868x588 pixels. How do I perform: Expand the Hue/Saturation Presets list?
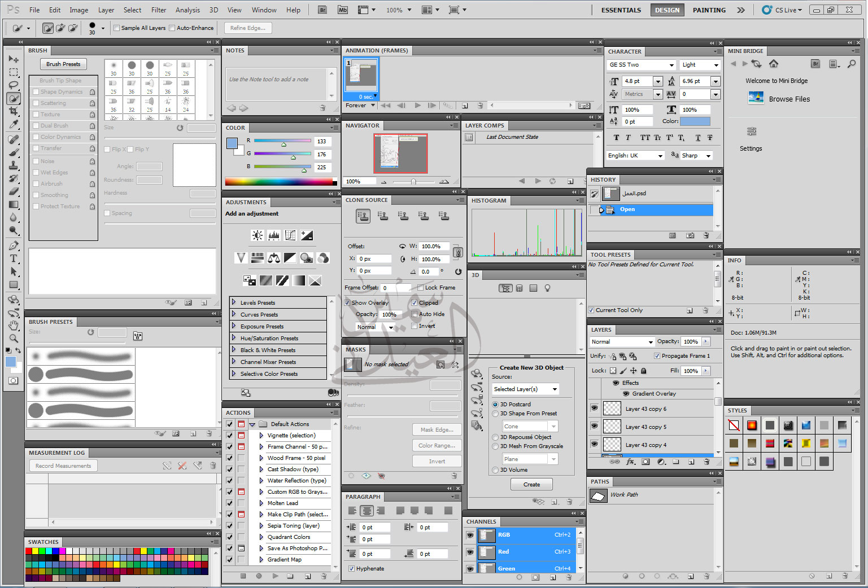click(234, 338)
